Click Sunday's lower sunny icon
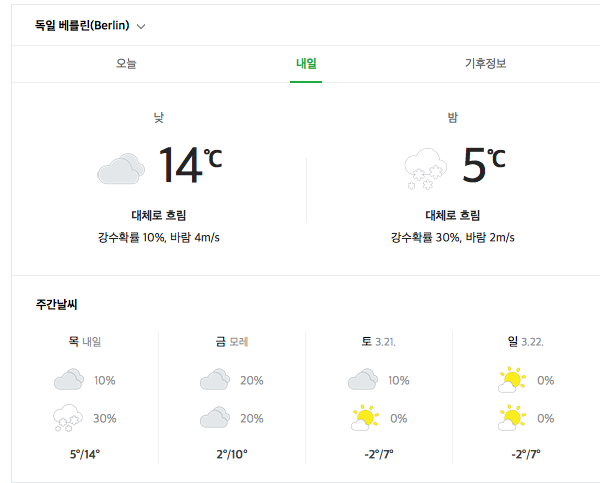Image resolution: width=600 pixels, height=483 pixels. [x=511, y=418]
